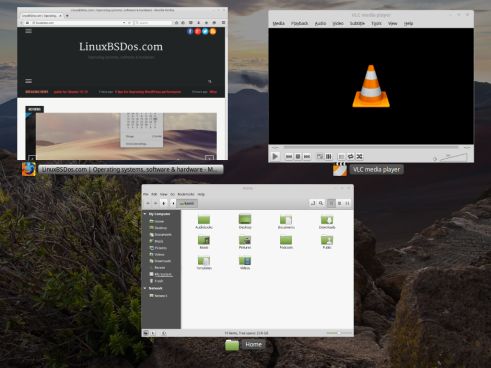Show VLC extended settings
The width and height of the screenshot is (491, 368).
[x=329, y=156]
